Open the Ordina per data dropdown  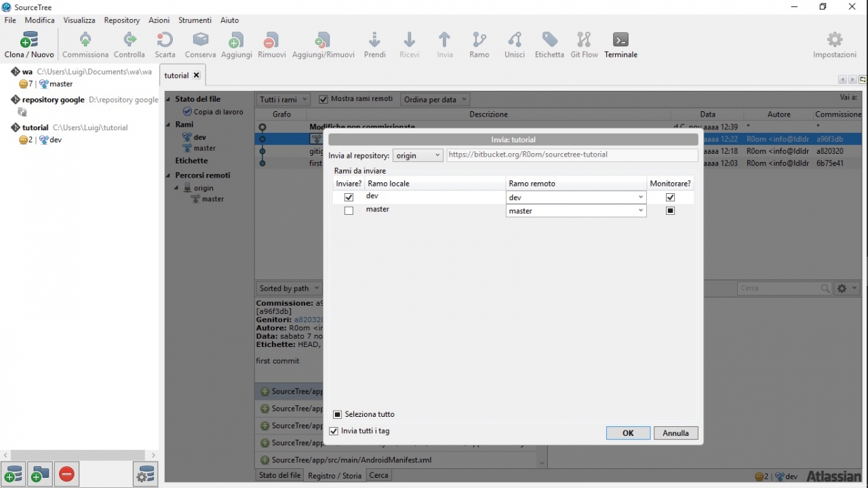[435, 99]
